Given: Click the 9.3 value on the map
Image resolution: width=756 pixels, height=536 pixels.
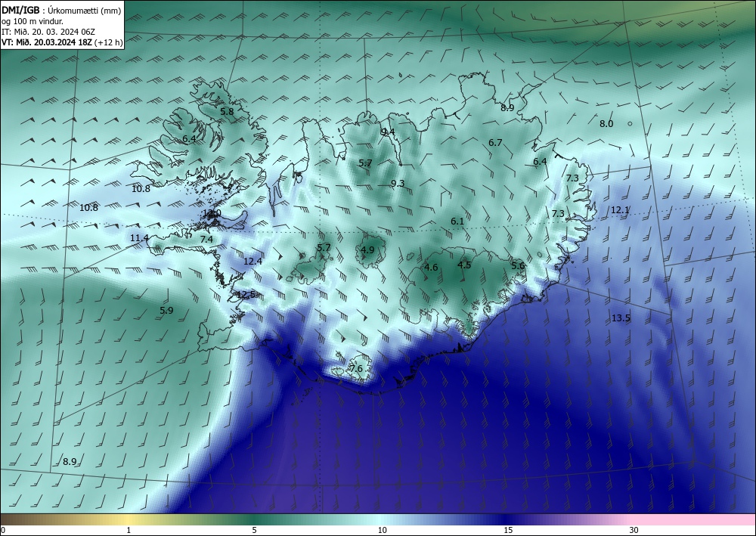Looking at the screenshot, I should pyautogui.click(x=398, y=183).
